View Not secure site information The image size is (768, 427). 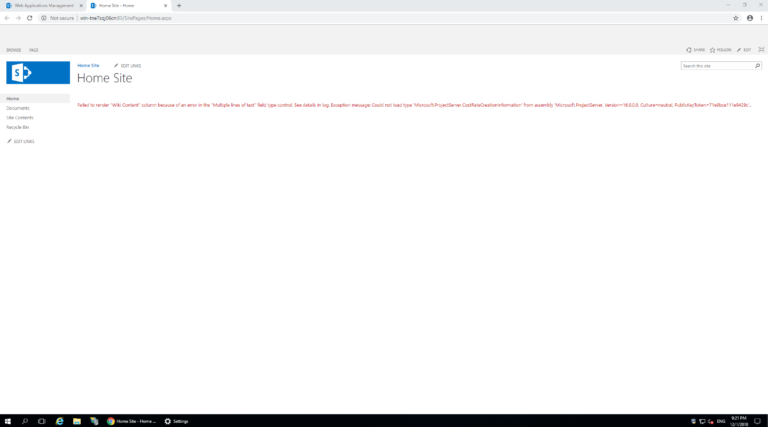58,18
